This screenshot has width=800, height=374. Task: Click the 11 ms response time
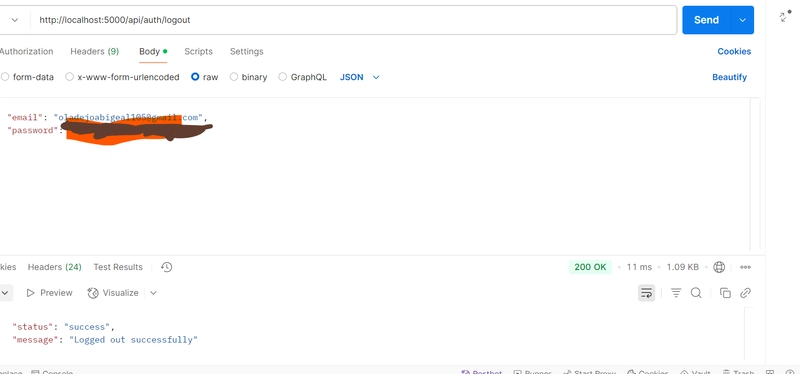(639, 267)
